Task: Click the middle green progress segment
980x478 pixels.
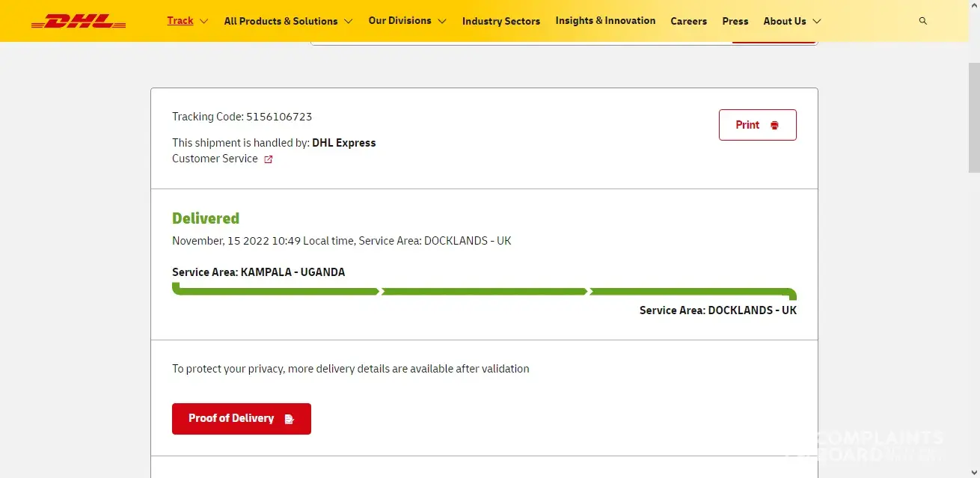Action: pyautogui.click(x=484, y=291)
